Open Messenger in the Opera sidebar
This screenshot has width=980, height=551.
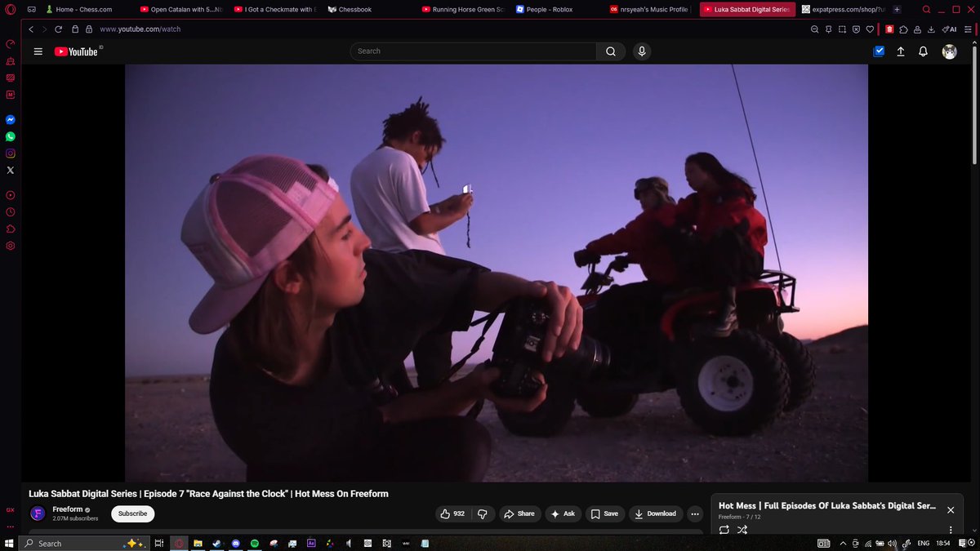tap(11, 119)
